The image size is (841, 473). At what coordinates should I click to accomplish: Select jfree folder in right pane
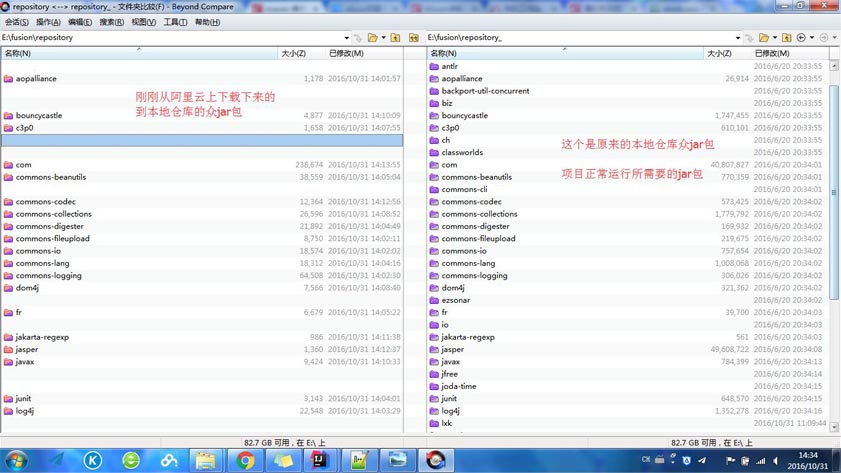pyautogui.click(x=449, y=374)
